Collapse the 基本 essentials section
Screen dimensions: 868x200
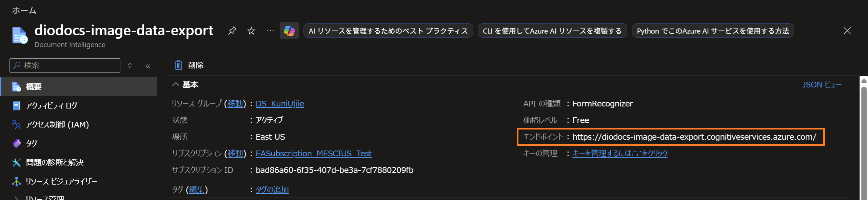pyautogui.click(x=176, y=84)
